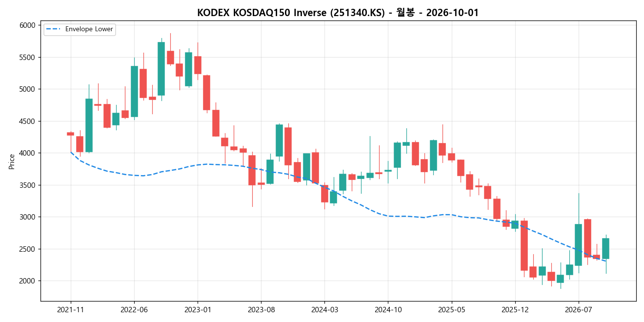Click the 6000 y-axis tick label
The width and height of the screenshot is (644, 322).
click(28, 25)
